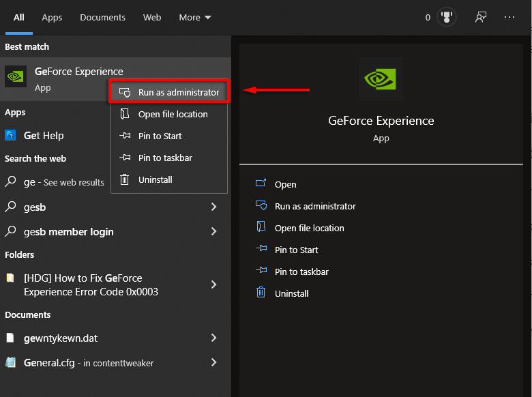
Task: Expand the gesb search suggestion arrow
Action: coord(213,207)
